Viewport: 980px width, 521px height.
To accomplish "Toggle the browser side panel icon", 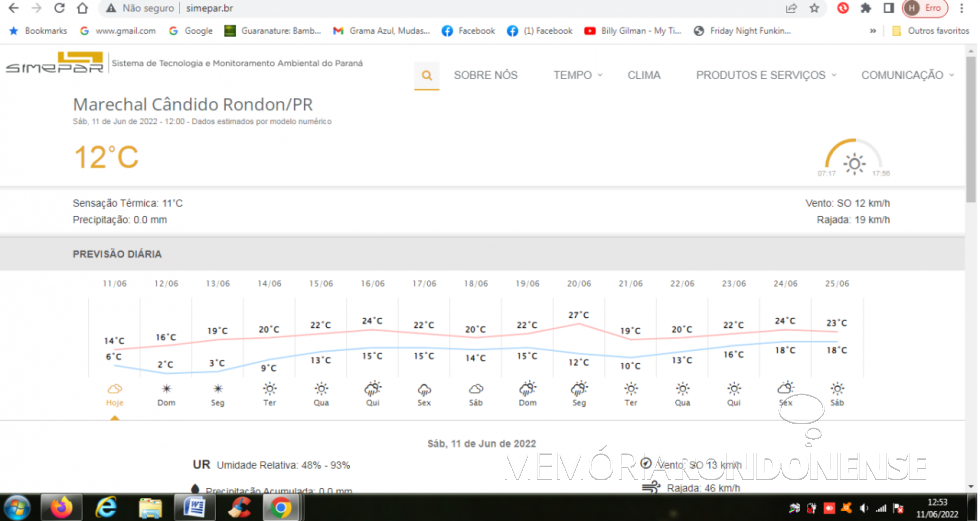I will pos(888,8).
